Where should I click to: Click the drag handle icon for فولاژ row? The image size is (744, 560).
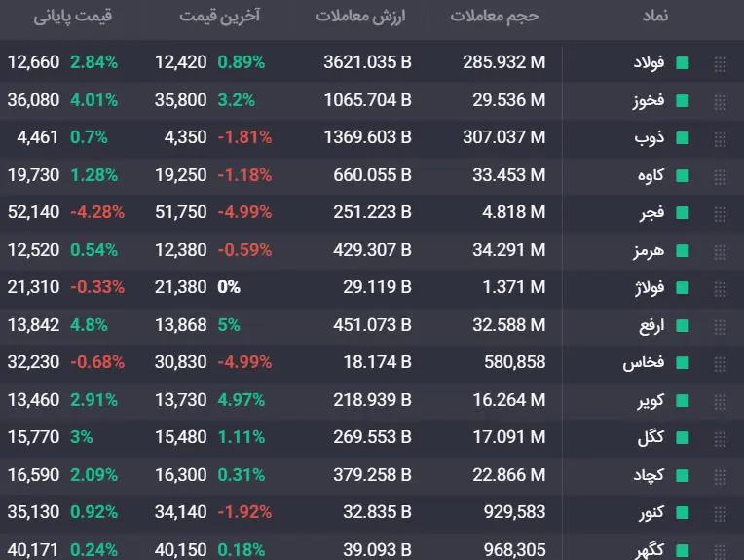(x=720, y=288)
